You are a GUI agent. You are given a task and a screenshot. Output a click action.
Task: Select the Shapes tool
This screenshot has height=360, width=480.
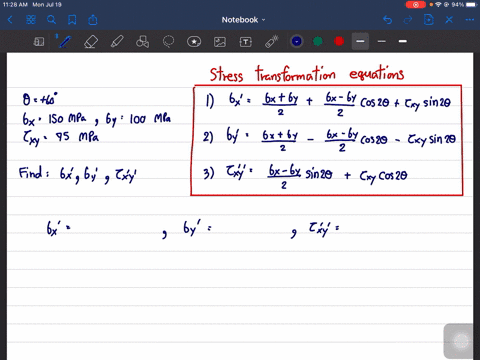tap(142, 42)
